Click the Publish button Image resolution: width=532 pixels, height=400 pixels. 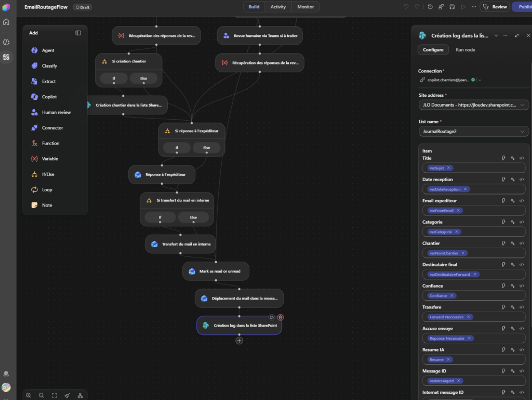click(523, 7)
